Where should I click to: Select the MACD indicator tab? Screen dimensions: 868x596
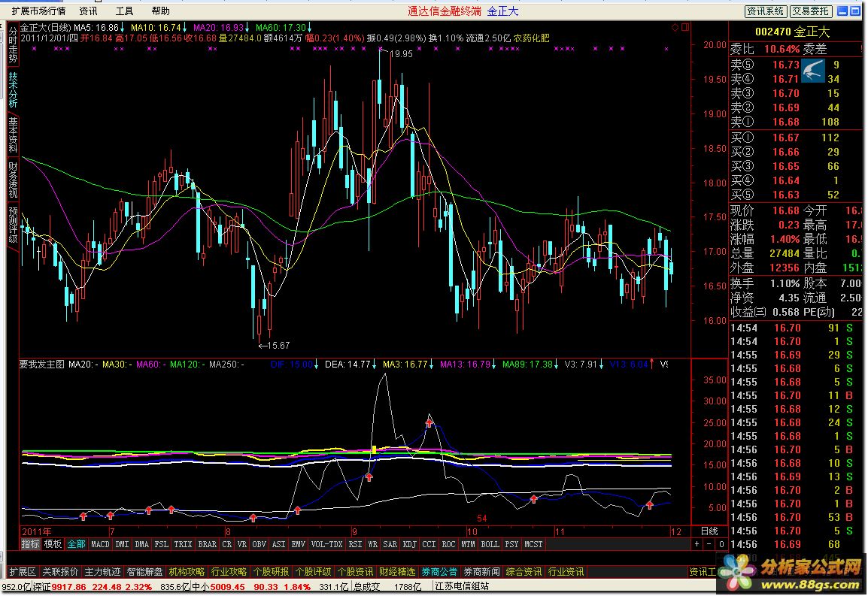tap(100, 545)
